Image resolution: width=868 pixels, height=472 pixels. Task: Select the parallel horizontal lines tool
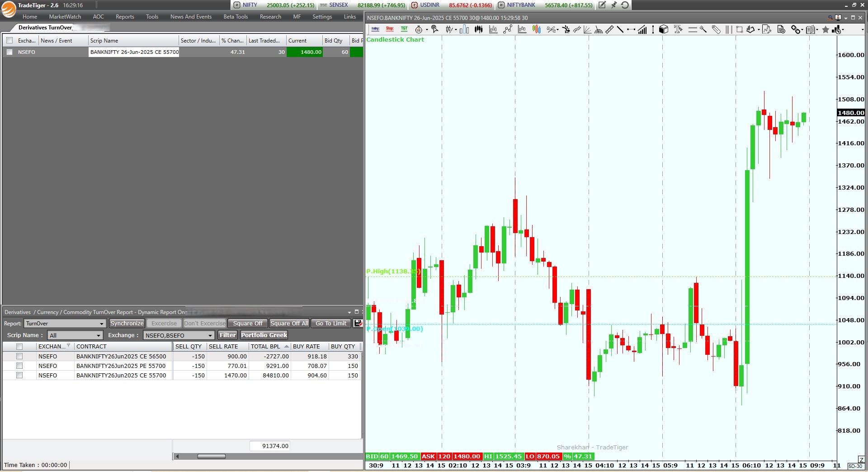693,29
